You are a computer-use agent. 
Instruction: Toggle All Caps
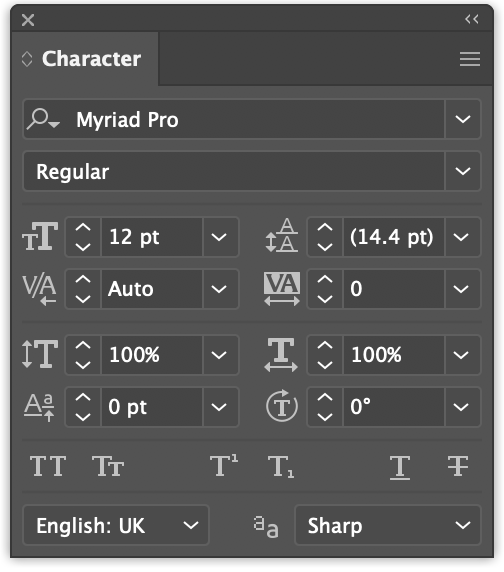coord(48,466)
